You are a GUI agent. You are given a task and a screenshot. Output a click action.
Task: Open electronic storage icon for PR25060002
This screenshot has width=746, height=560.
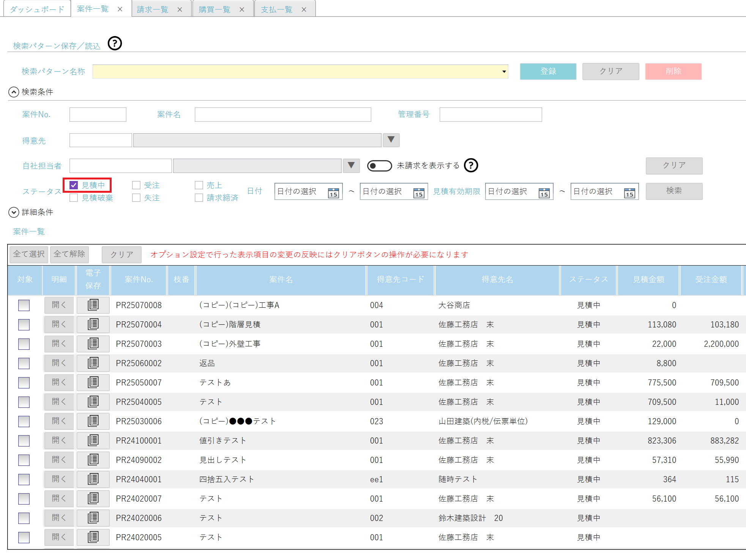93,363
